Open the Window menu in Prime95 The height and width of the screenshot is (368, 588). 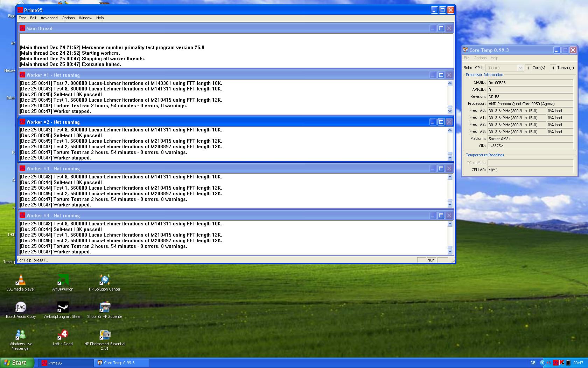(85, 18)
